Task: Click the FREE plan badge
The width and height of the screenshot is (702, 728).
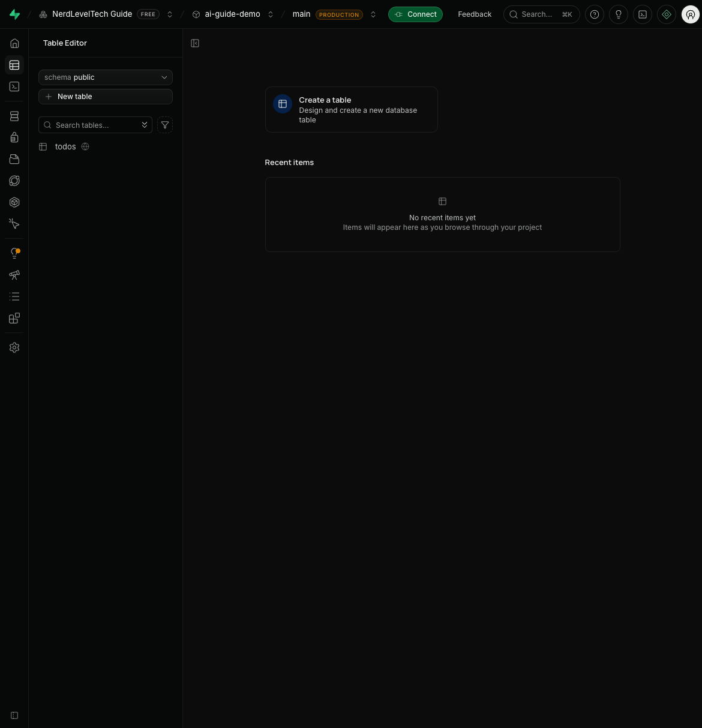Action: 148,14
